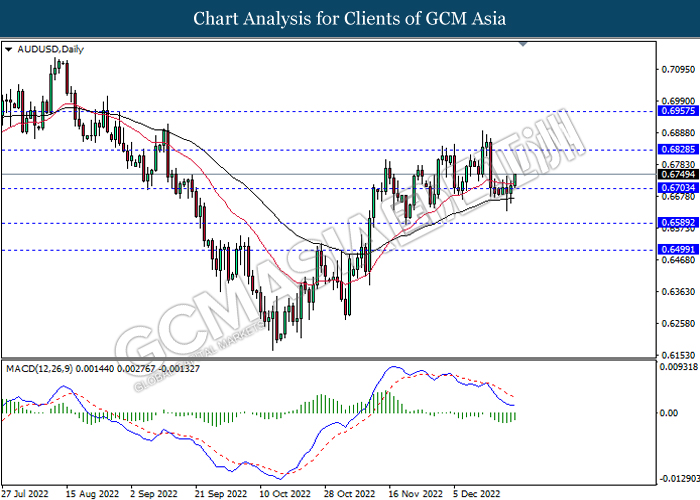Viewport: 700px width, 500px height.
Task: Click the 0.70950 price axis value
Action: (x=678, y=69)
